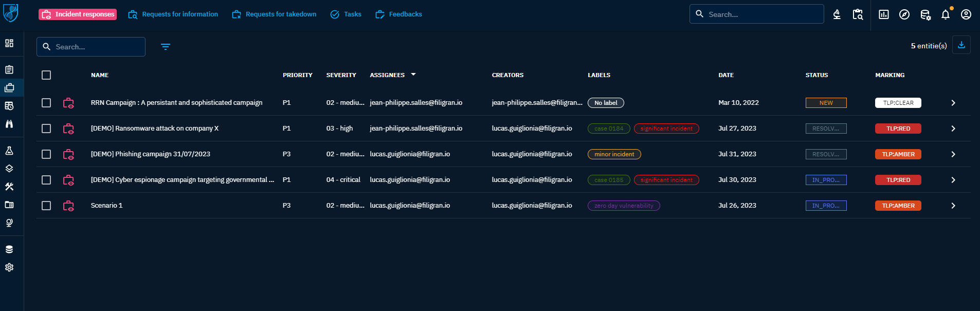Open Scenario 1 details via chevron
This screenshot has width=980, height=311.
[x=953, y=206]
